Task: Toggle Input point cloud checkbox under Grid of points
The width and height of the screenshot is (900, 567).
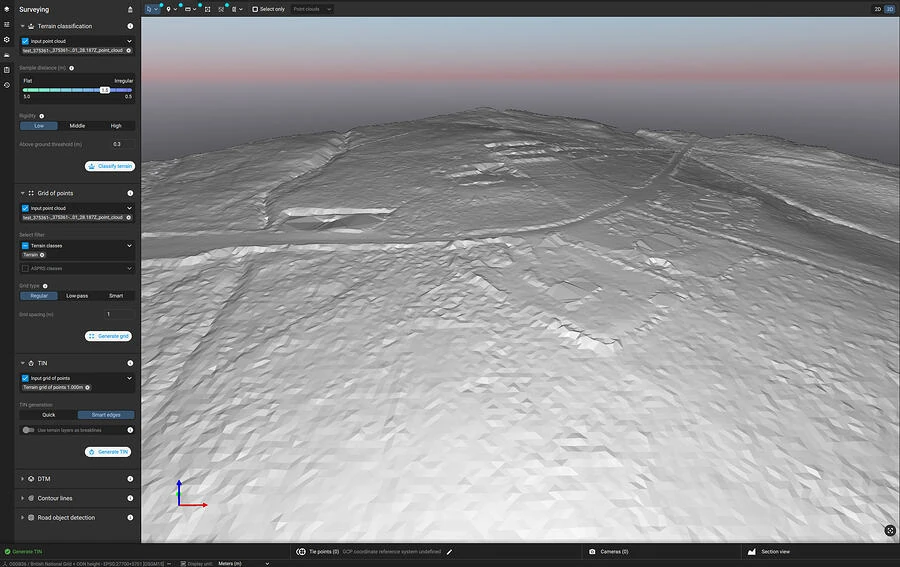Action: (25, 208)
